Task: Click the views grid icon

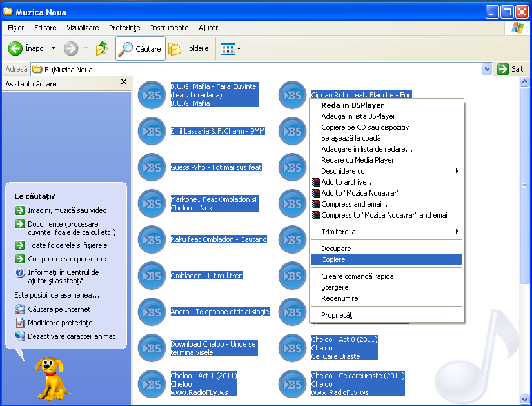Action: point(228,49)
